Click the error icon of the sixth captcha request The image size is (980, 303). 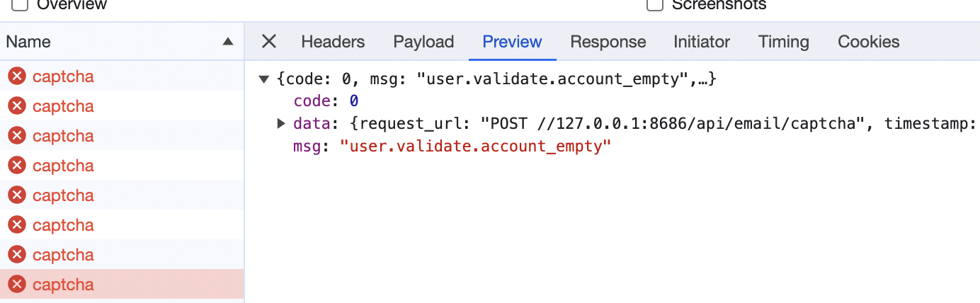[17, 225]
